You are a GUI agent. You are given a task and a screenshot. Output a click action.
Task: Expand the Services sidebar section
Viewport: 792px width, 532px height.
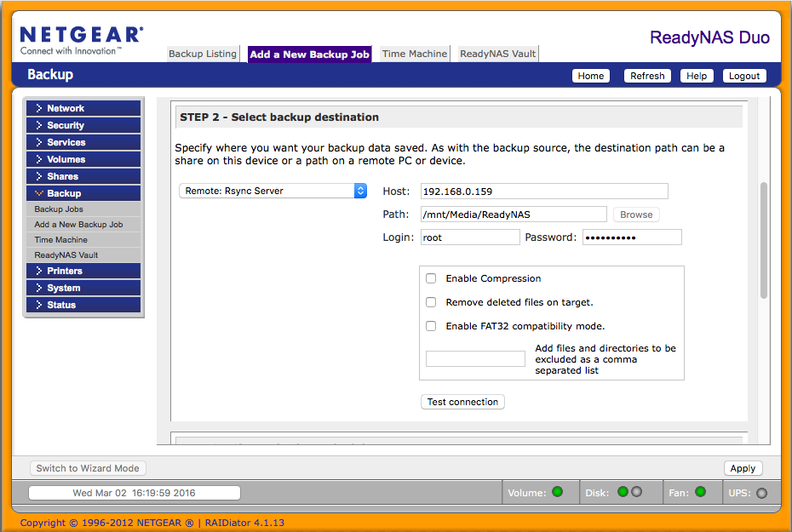click(83, 142)
